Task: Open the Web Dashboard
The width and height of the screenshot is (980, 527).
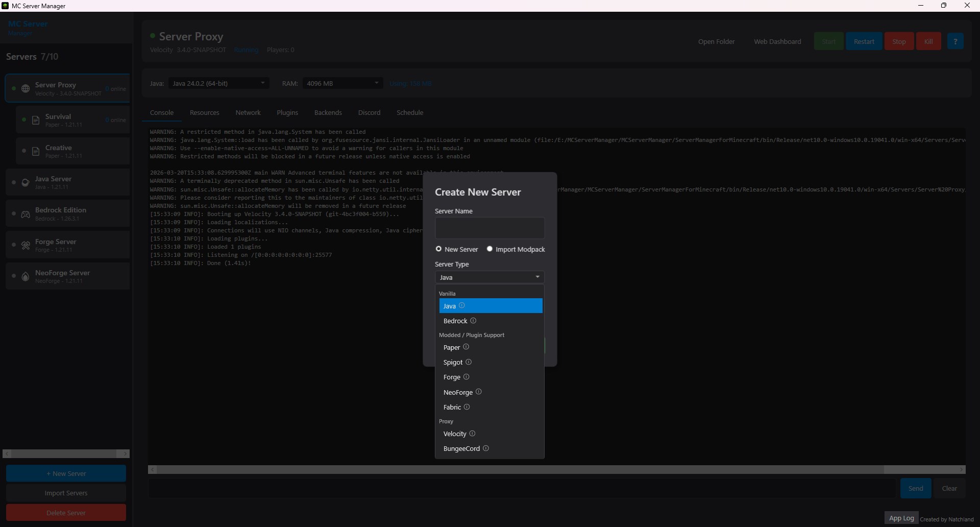Action: click(x=777, y=41)
